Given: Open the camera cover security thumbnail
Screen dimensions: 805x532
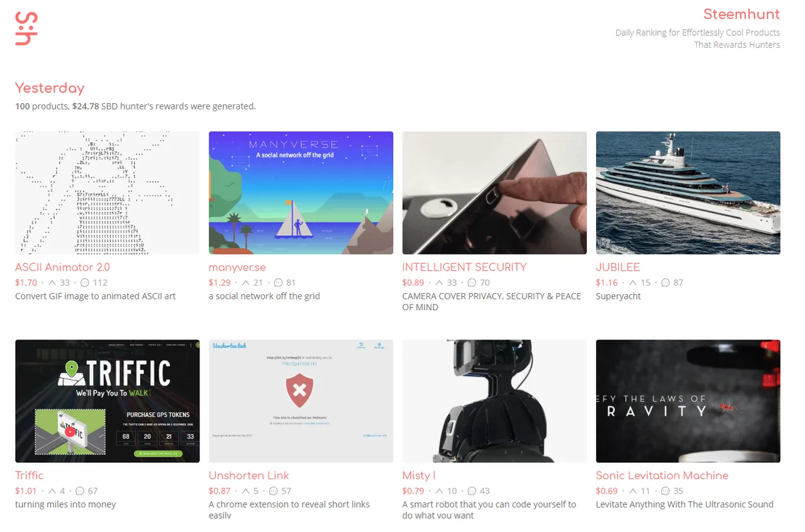Looking at the screenshot, I should pos(494,192).
